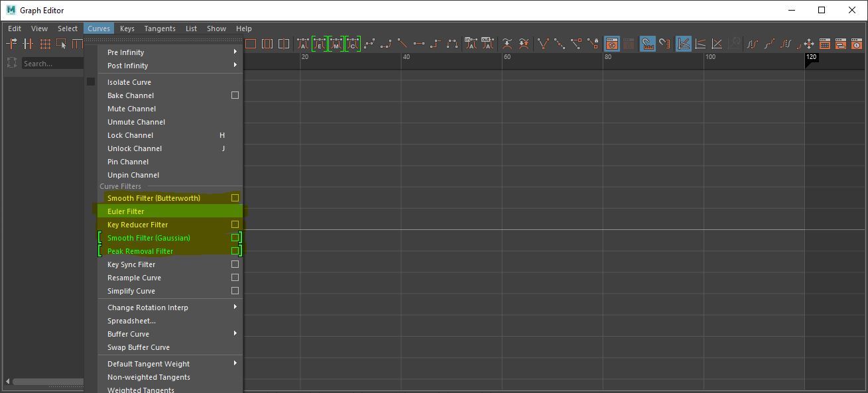The width and height of the screenshot is (868, 393).
Task: Click the 'out' Auto tangent icon
Action: coord(487,44)
